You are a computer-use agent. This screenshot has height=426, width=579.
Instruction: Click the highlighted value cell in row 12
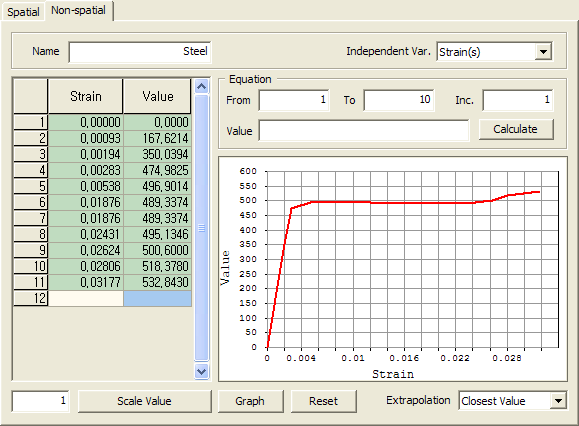pos(157,298)
